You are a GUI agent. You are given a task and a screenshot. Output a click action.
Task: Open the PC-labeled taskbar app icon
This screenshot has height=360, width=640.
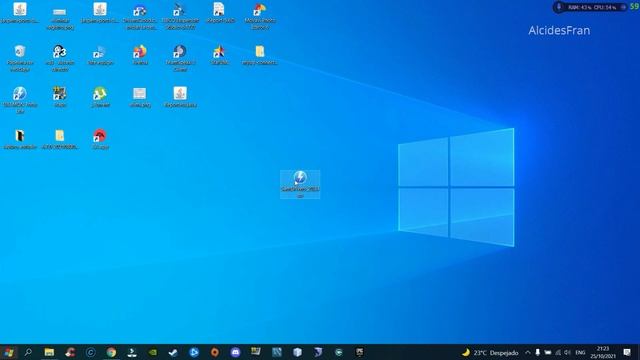click(x=360, y=352)
